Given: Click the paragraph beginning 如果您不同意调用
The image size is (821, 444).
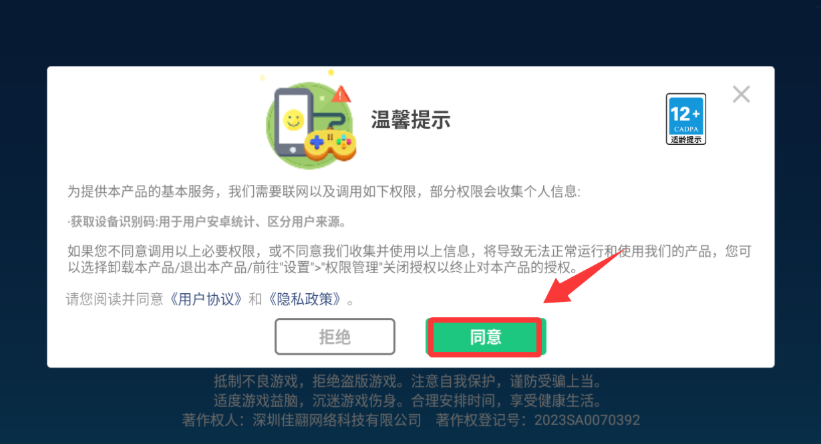Looking at the screenshot, I should click(409, 259).
